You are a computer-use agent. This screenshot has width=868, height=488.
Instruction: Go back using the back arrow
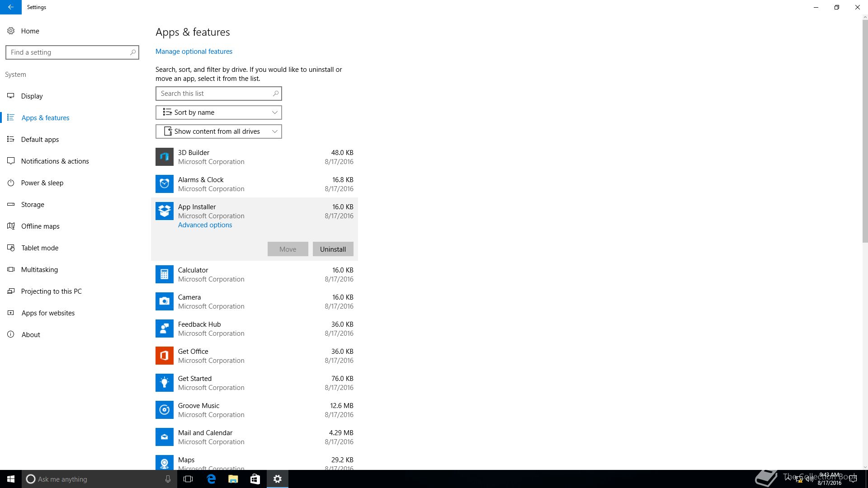click(11, 7)
